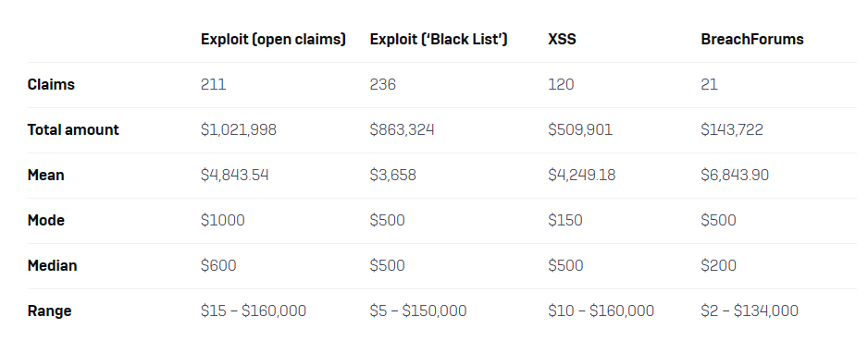The height and width of the screenshot is (353, 868).
Task: Click the Median row label
Action: click(x=52, y=266)
